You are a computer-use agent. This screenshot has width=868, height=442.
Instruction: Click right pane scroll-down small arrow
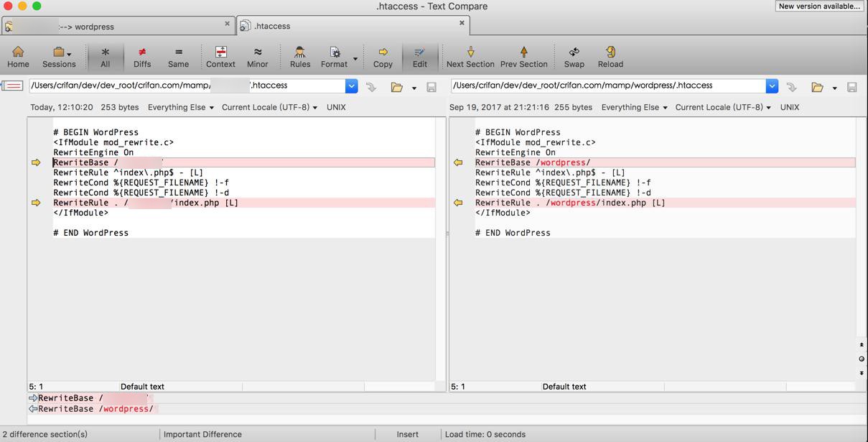click(x=862, y=373)
